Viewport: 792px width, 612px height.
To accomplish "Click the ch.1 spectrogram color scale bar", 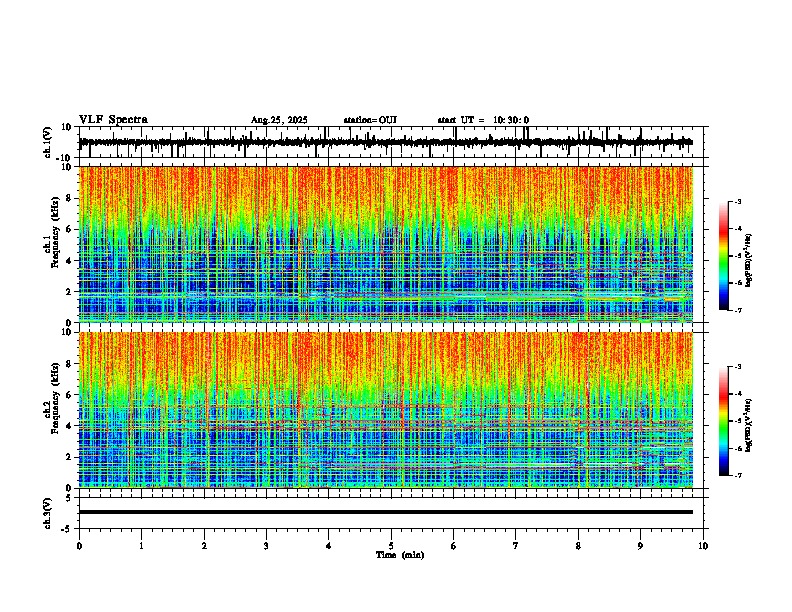I will click(x=723, y=256).
